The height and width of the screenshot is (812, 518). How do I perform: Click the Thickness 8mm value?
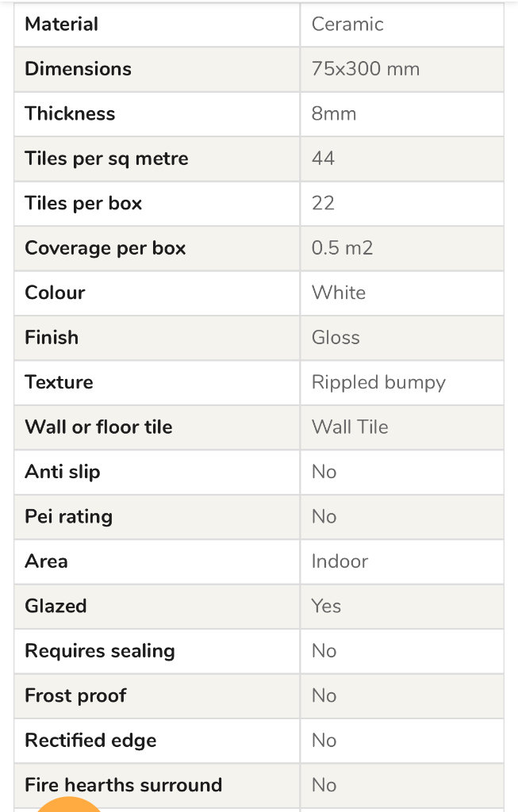coord(334,113)
